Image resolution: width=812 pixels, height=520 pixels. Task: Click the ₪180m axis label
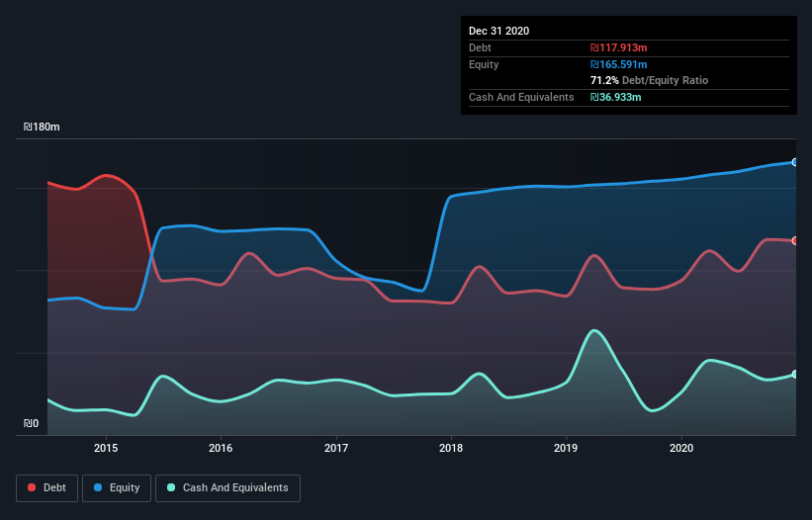coord(42,127)
